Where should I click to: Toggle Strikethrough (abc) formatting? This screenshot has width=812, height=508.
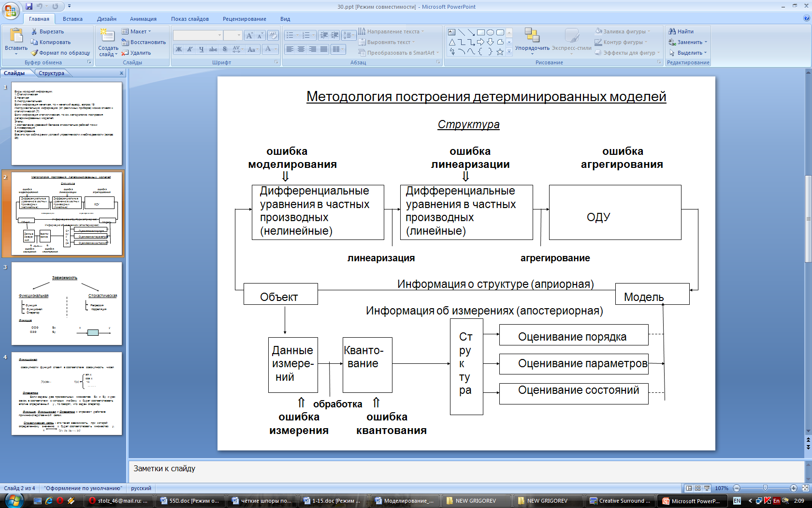pyautogui.click(x=213, y=49)
